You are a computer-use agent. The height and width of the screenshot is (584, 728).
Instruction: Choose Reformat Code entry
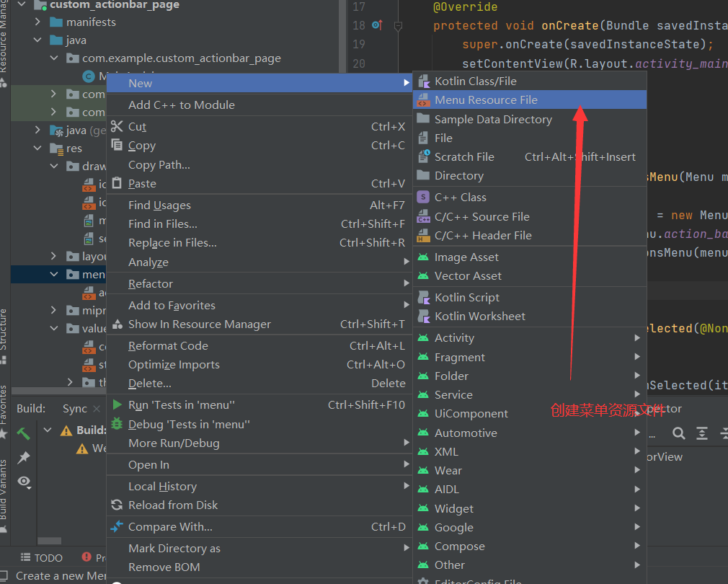(x=259, y=346)
